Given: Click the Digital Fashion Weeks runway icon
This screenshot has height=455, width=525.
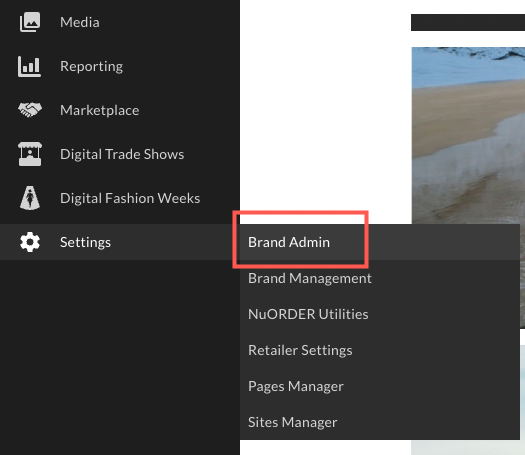Looking at the screenshot, I should [x=30, y=198].
